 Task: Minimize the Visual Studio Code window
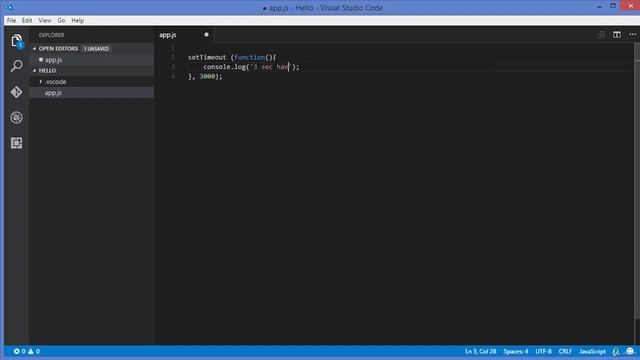point(599,7)
